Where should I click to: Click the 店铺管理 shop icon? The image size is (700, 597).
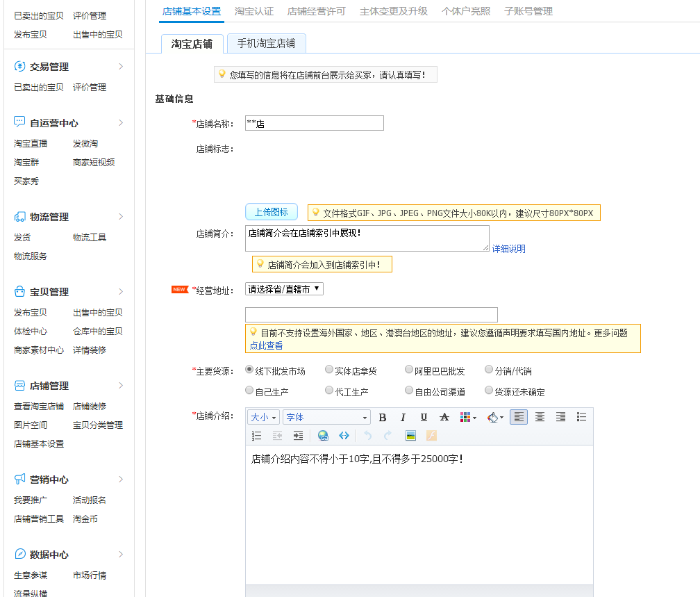pos(19,385)
